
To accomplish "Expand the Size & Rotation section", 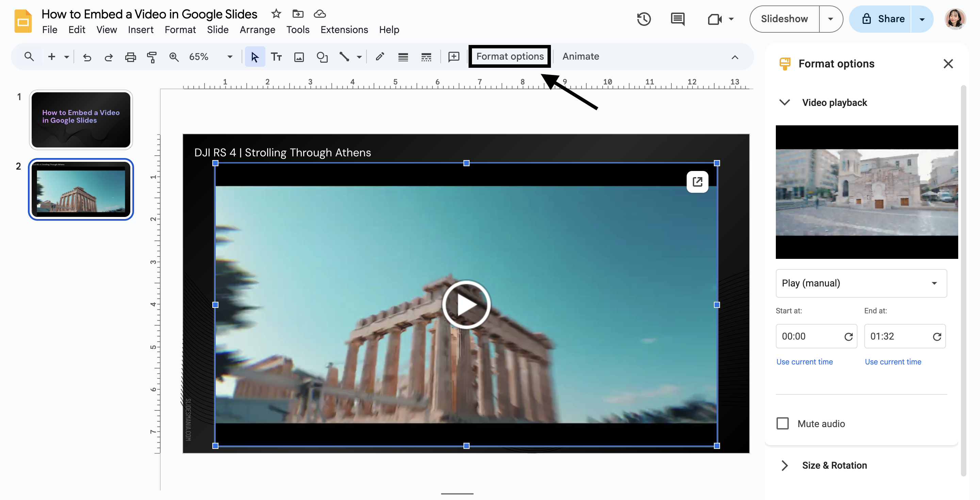I will tap(784, 465).
